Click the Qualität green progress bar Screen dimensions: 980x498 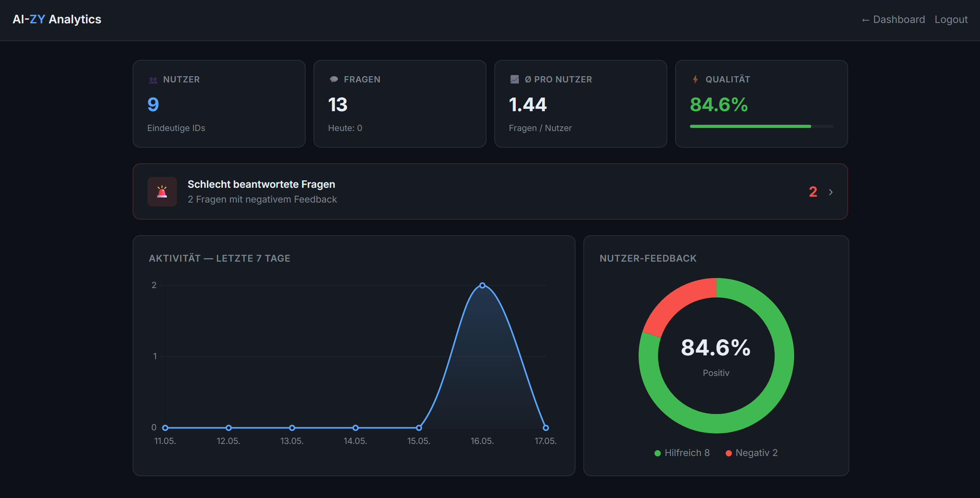(x=761, y=126)
